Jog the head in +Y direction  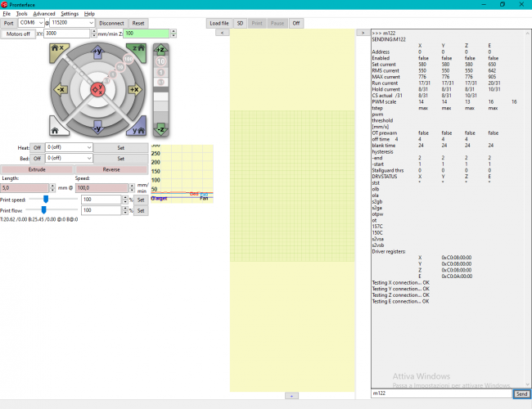[97, 52]
